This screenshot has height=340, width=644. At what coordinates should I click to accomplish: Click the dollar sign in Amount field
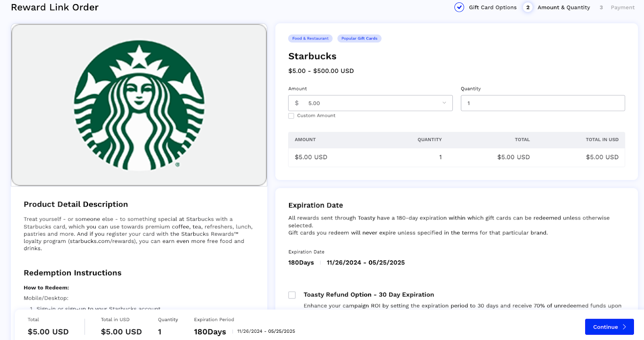coord(297,103)
